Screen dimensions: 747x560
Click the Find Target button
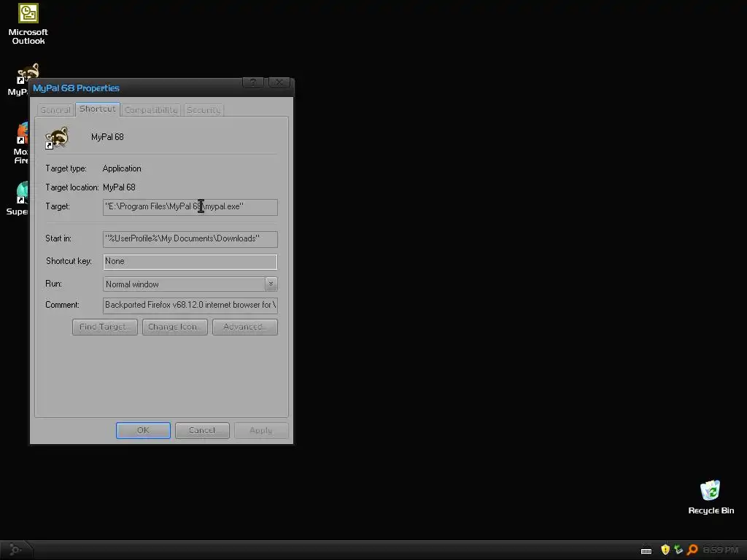[105, 327]
